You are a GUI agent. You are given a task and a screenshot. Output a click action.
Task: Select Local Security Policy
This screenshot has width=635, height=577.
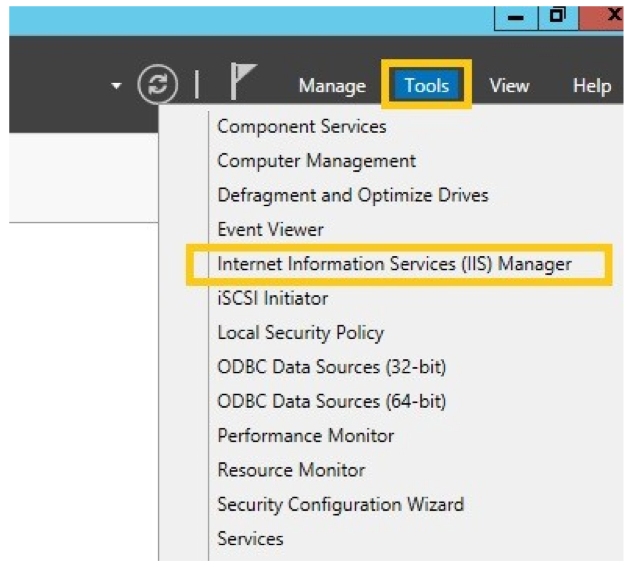click(300, 332)
